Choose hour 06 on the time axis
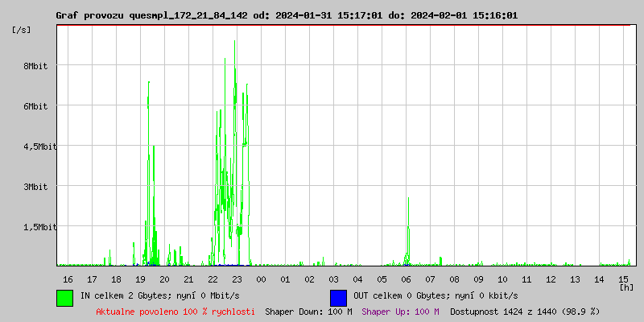 tap(406, 279)
